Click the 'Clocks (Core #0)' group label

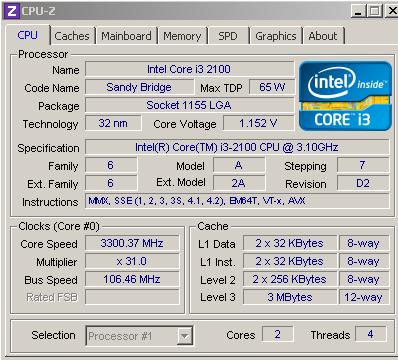[x=59, y=226]
